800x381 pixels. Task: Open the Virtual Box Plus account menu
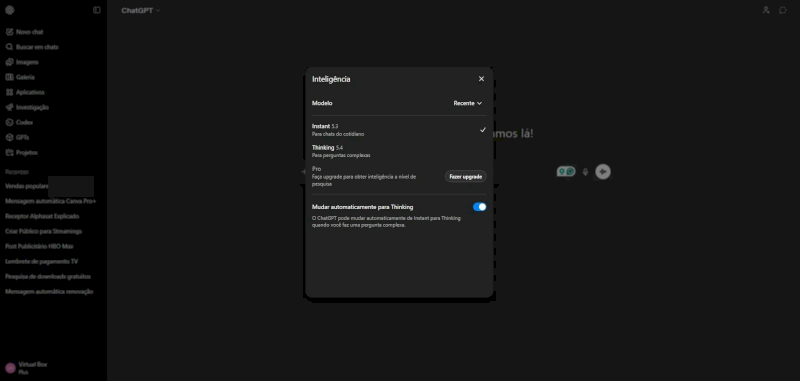coord(53,368)
